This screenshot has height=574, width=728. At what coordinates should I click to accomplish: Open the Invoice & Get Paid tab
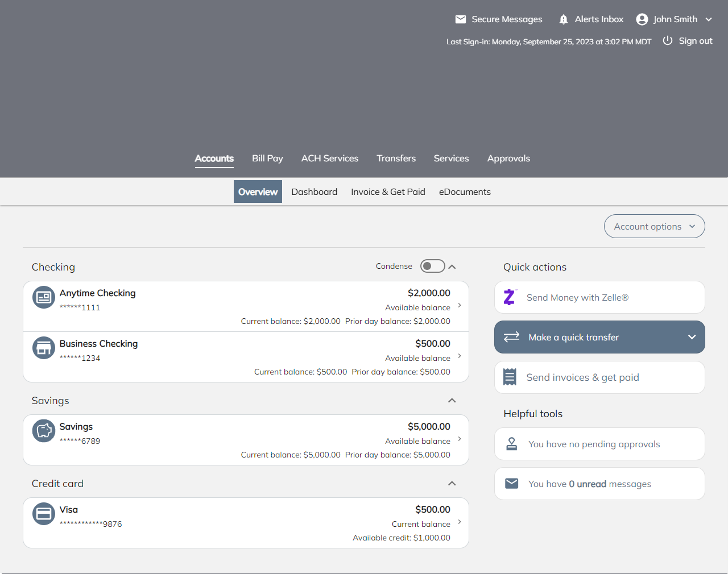(388, 192)
